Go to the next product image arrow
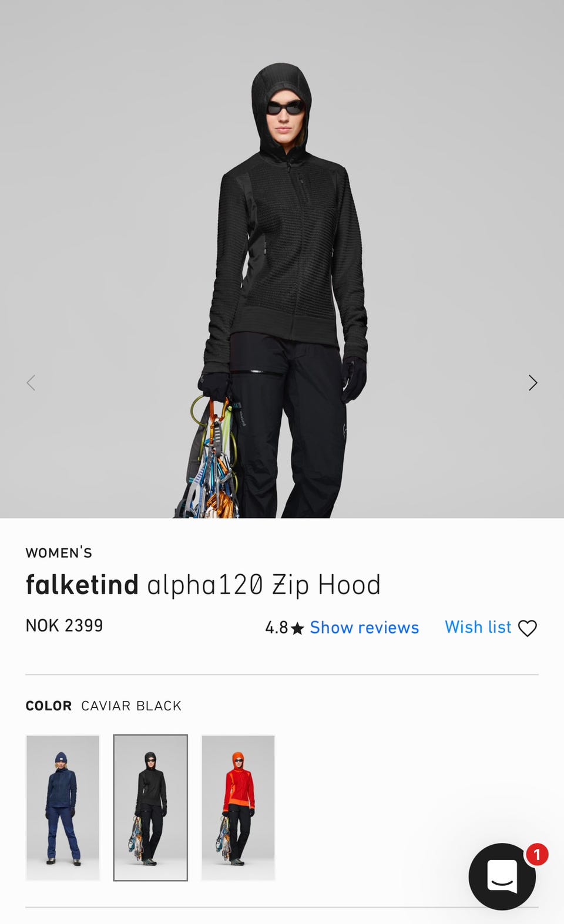The height and width of the screenshot is (924, 564). coord(533,383)
